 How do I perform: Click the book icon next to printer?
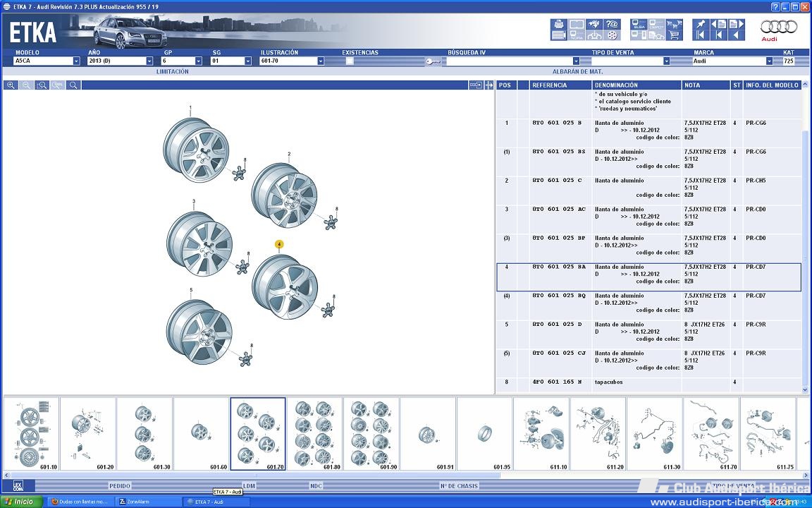point(577,25)
